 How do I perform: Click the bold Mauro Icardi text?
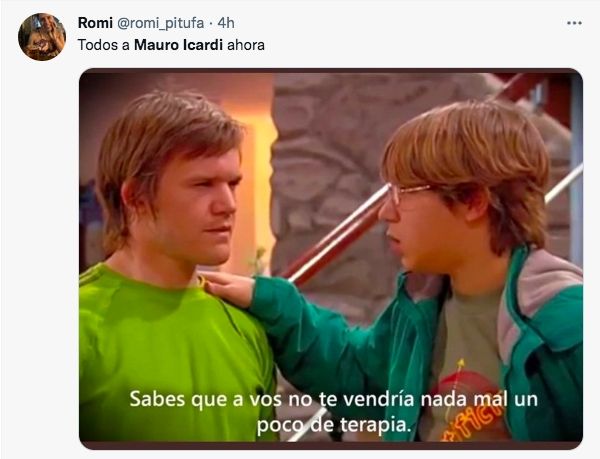pos(178,45)
